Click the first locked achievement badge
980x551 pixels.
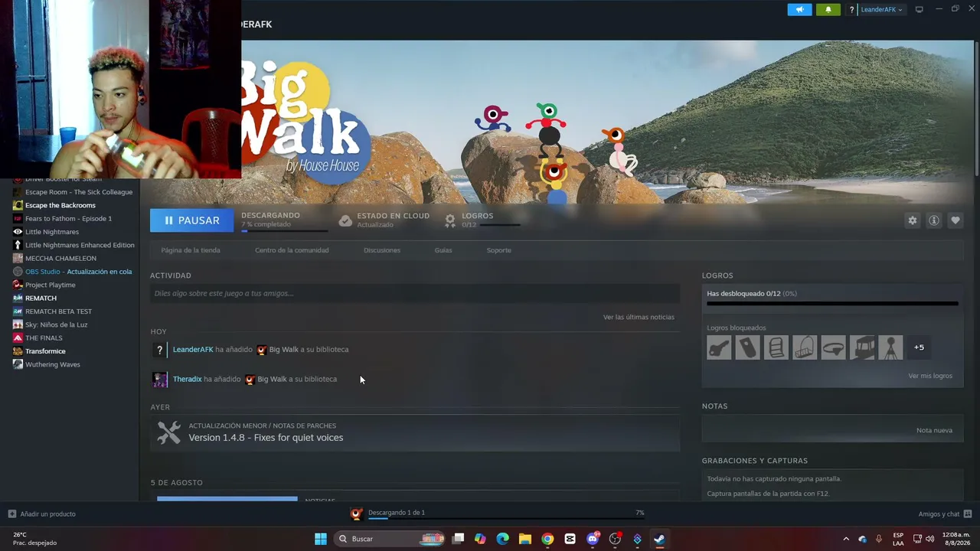point(719,347)
